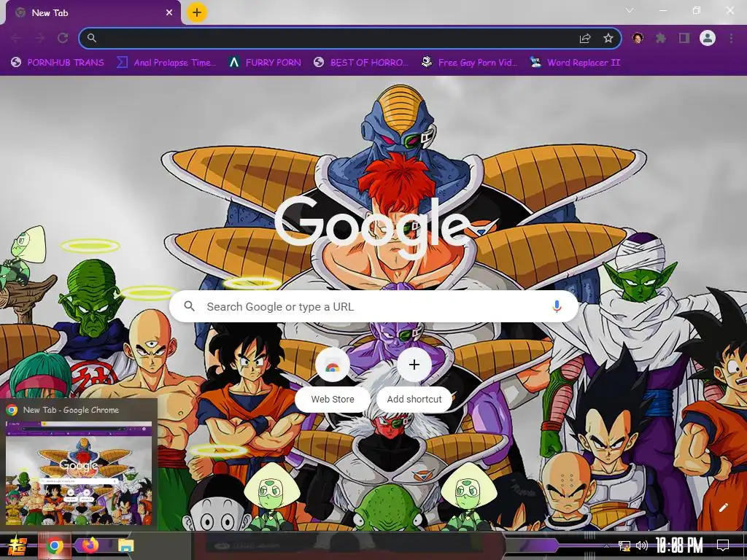This screenshot has height=560, width=747.
Task: Open Chrome's three-dot menu
Action: (x=731, y=38)
